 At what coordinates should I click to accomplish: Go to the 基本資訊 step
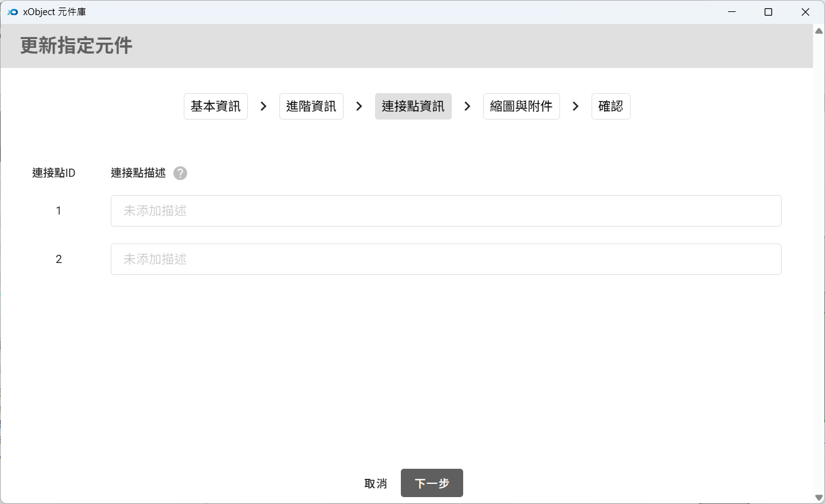[x=216, y=106]
